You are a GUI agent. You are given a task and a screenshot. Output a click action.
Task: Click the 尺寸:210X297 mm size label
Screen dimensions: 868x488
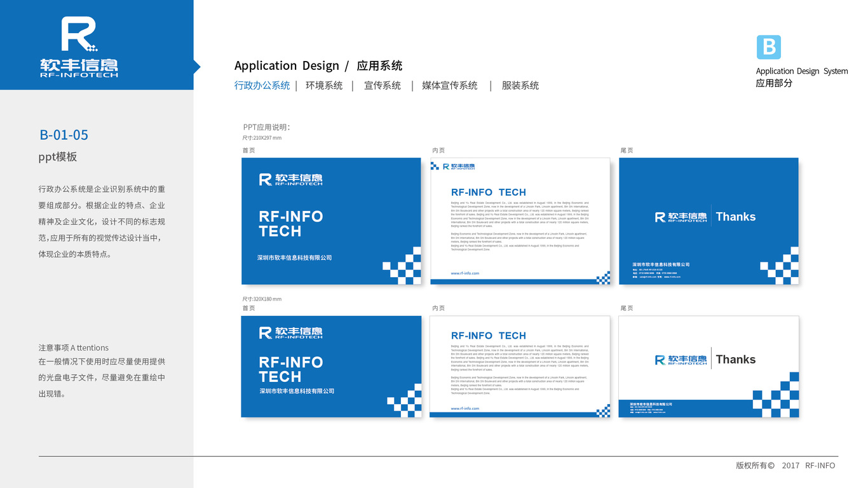point(262,138)
